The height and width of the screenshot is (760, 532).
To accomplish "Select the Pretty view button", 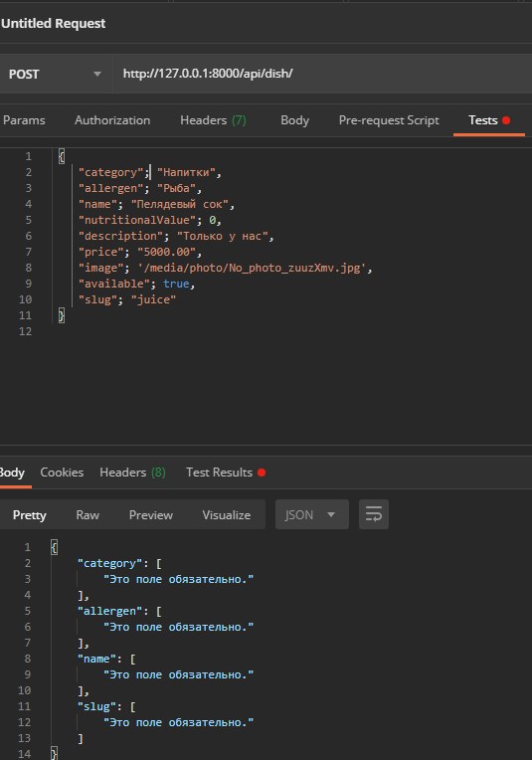I will tap(30, 514).
